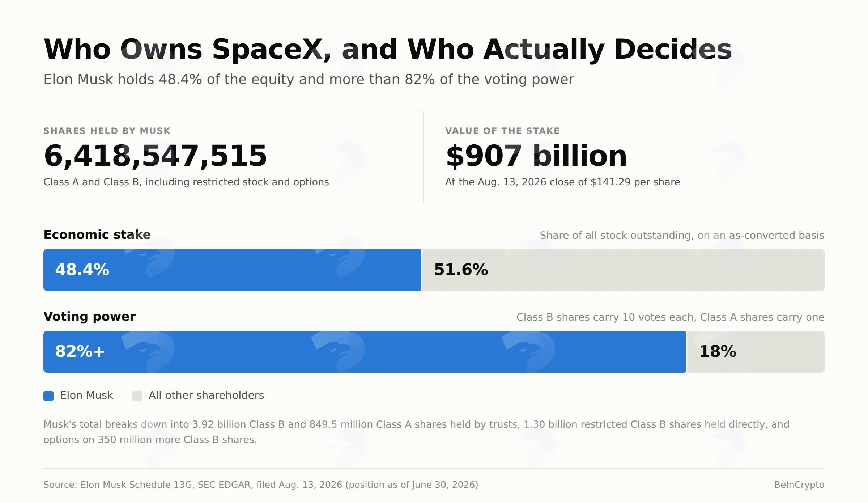Click the subtitle about 48.4% equity
The height and width of the screenshot is (503, 868).
[x=309, y=80]
